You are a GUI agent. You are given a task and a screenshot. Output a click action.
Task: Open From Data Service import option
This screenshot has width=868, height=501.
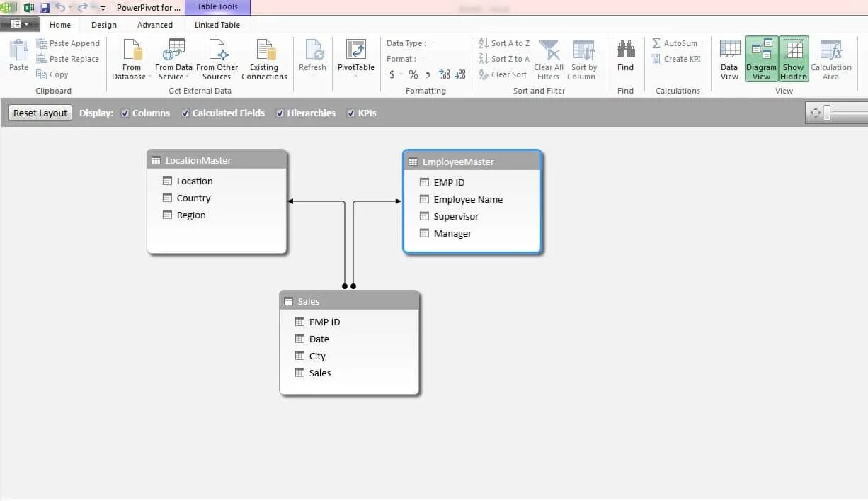(x=173, y=60)
